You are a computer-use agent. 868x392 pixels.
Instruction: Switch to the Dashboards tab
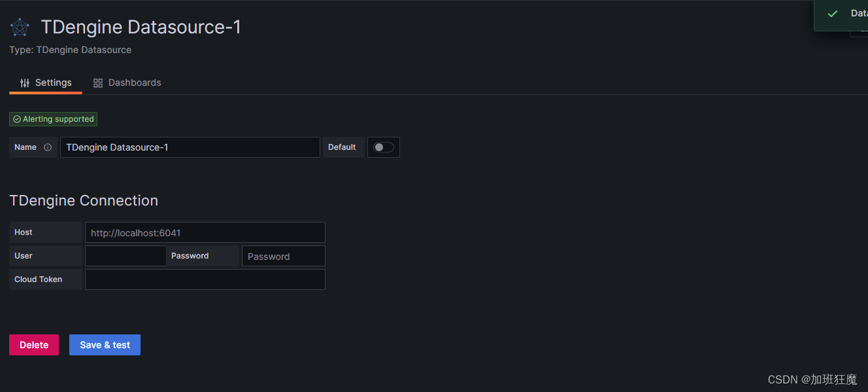(x=127, y=83)
